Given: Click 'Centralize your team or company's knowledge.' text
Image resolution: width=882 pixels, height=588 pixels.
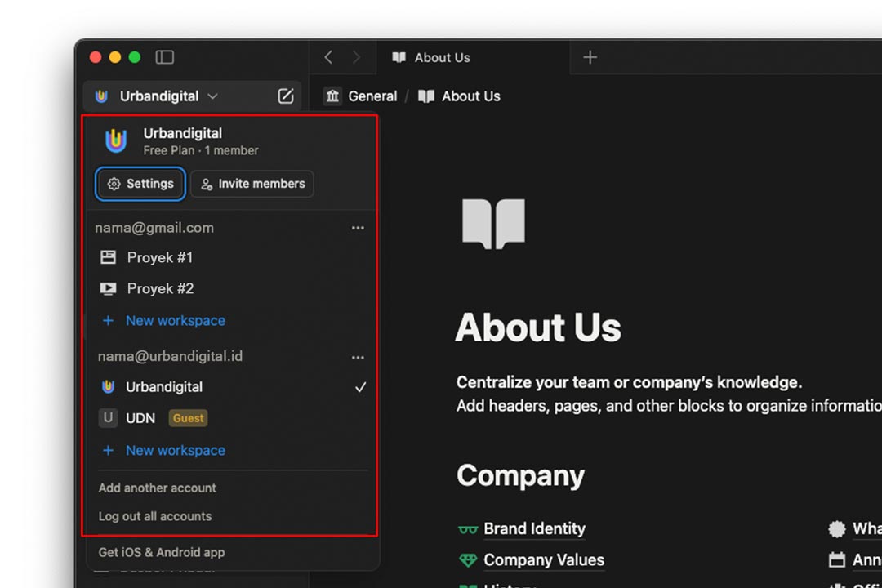Looking at the screenshot, I should [x=629, y=383].
